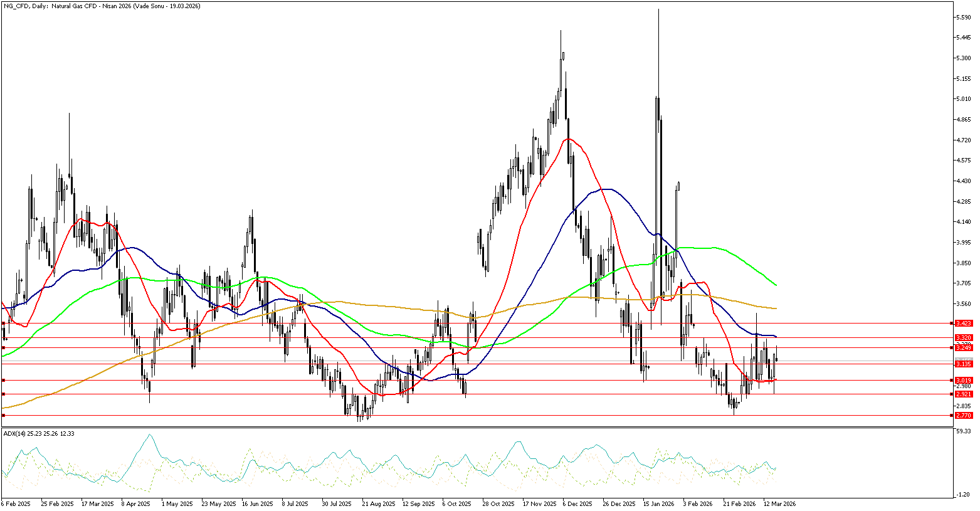The image size is (980, 511).
Task: Click the 4.720 price scale value
Action: [x=964, y=140]
